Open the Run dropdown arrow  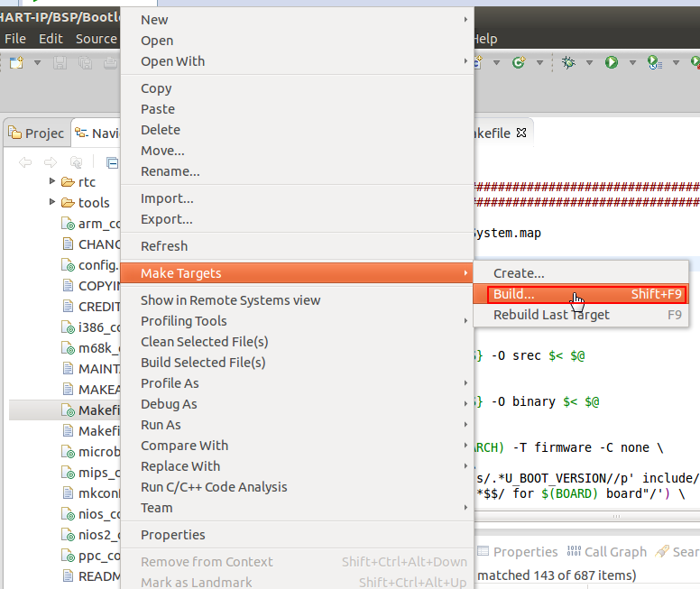click(632, 62)
